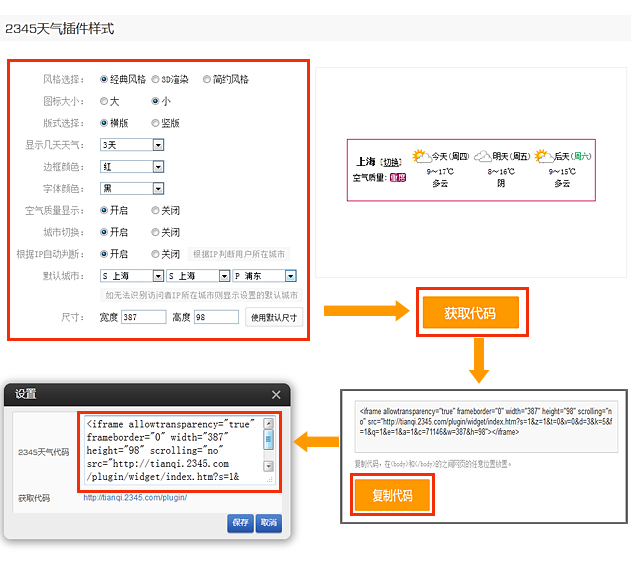Click the 宽度 width input field
The width and height of the screenshot is (633, 563).
(143, 317)
